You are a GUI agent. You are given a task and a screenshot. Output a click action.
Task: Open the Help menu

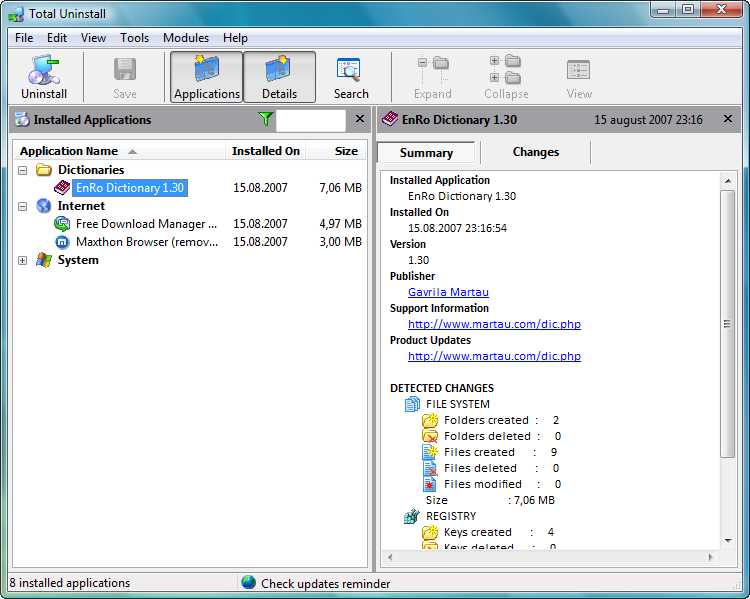point(235,38)
